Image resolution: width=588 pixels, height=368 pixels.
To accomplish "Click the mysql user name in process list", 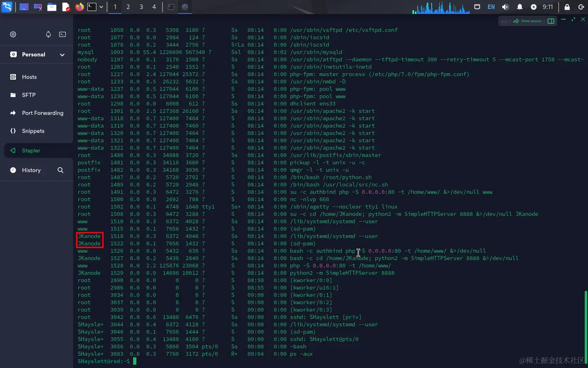I will coord(86,52).
